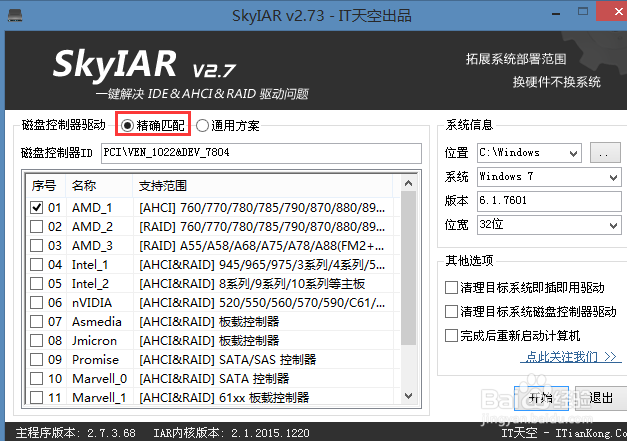The height and width of the screenshot is (441, 627).
Task: Click the 退出 exit button
Action: click(x=601, y=398)
